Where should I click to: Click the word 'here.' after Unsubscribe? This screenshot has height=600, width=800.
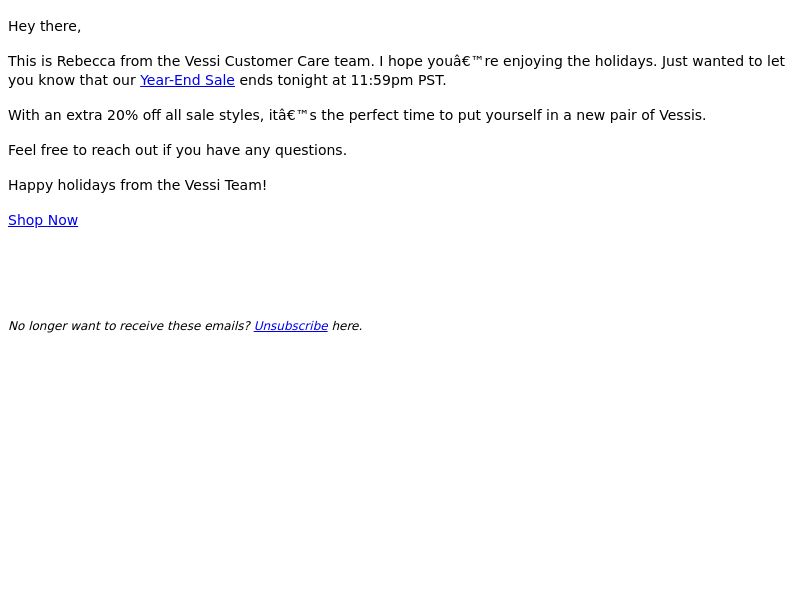click(x=347, y=326)
